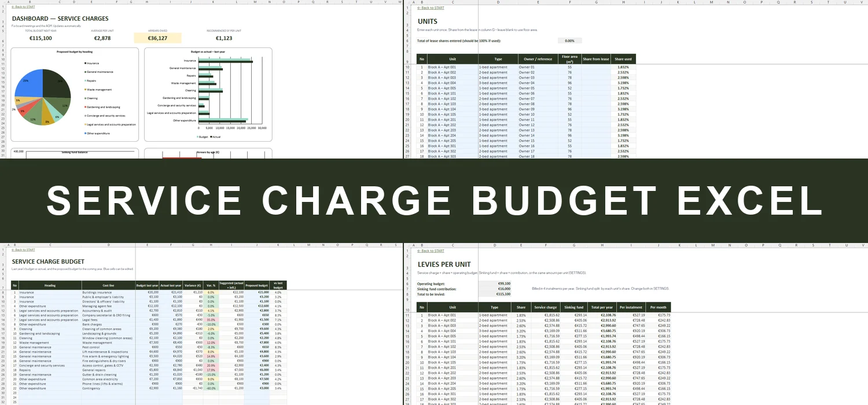Select the average per unit €2,878 value
The height and width of the screenshot is (405, 868).
(102, 38)
